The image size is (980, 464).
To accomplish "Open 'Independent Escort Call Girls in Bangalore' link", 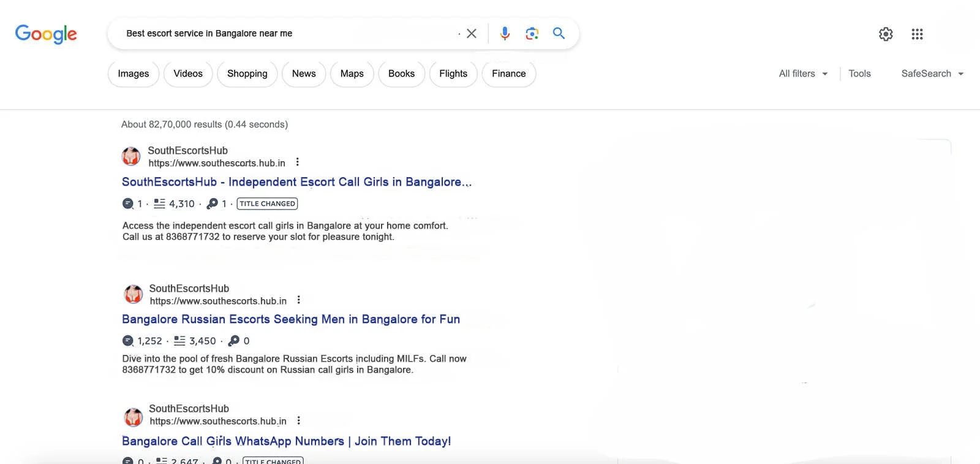I will 296,182.
